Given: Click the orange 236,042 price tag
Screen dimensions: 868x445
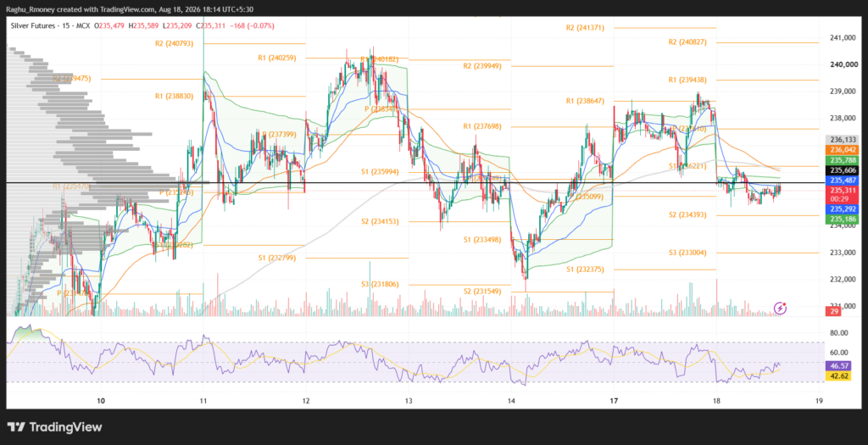Looking at the screenshot, I should pos(842,150).
